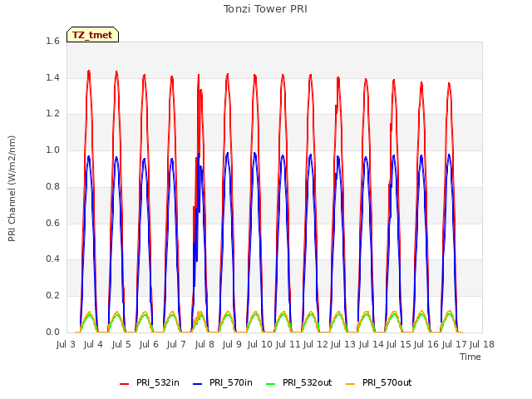Click the Jul 18 x-axis label
This screenshot has width=532, height=399.
482,344
